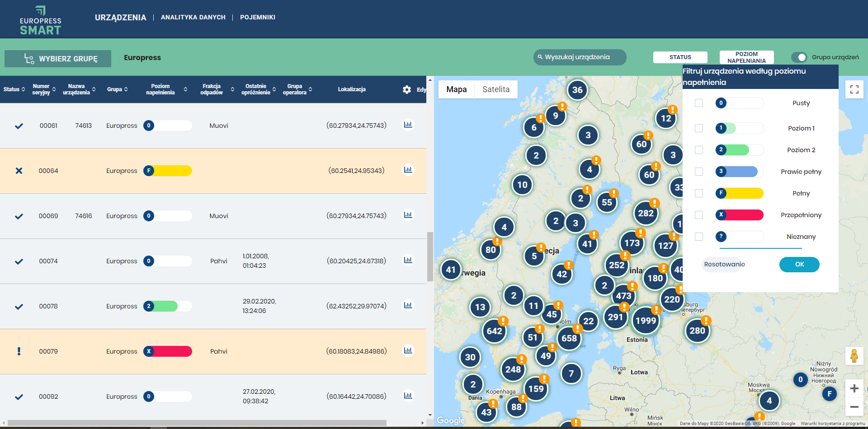
Task: Zoom in on the map
Action: click(854, 388)
